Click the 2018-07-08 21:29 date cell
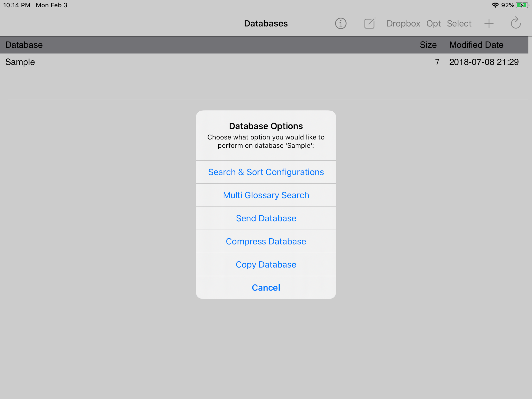Viewport: 532px width, 399px height. point(484,62)
